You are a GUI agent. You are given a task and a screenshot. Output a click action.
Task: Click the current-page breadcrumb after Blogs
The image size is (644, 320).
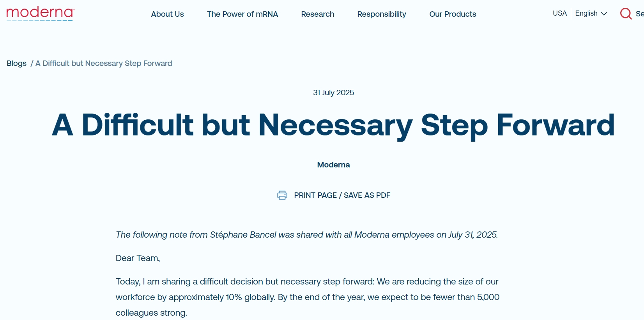pyautogui.click(x=104, y=63)
